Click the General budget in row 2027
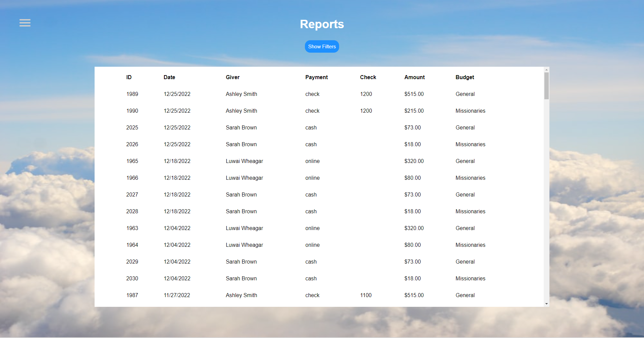Image resolution: width=644 pixels, height=338 pixels. point(465,194)
